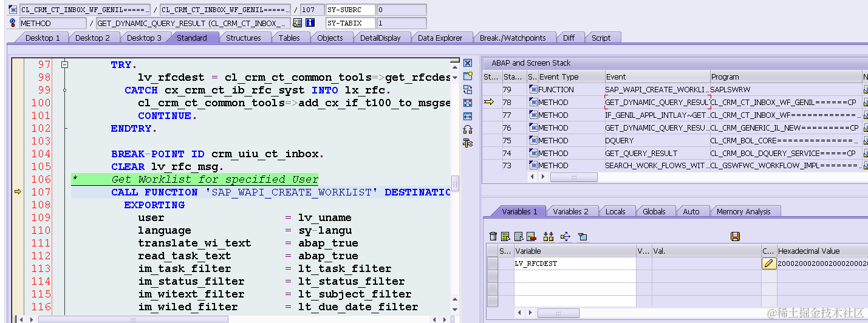868x323 pixels.
Task: Click the cube/filter icon in Variables toolbar
Action: 583,236
